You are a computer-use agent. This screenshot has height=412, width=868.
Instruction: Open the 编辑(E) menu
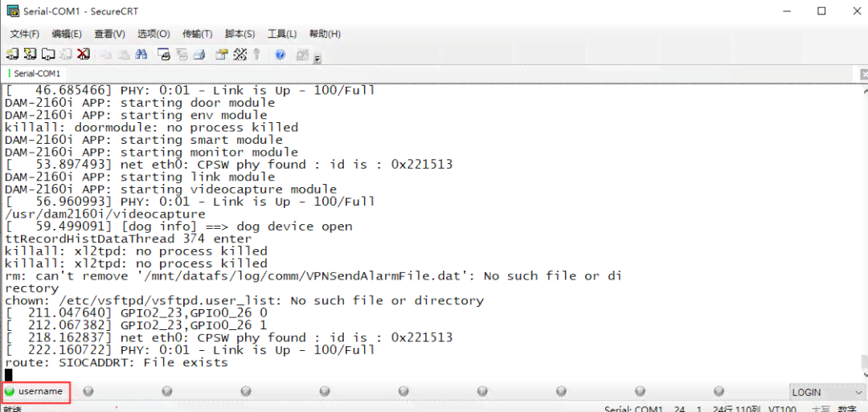[x=67, y=35]
